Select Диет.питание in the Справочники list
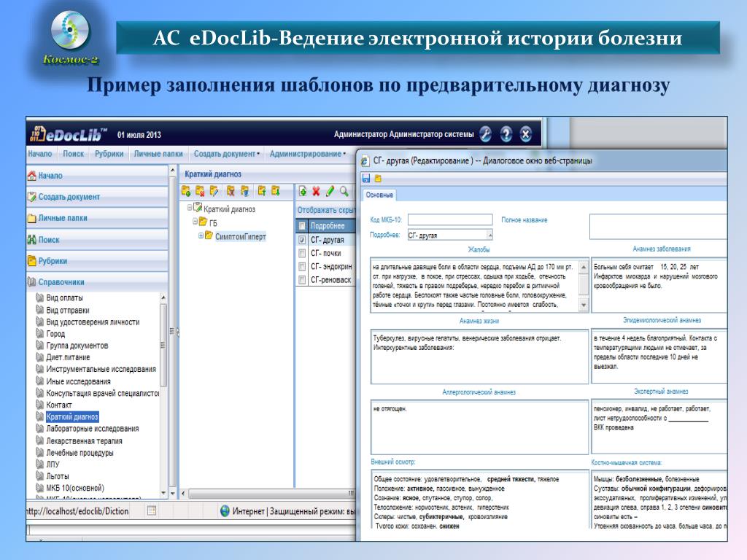Viewport: 747px width, 560px height. coord(68,357)
